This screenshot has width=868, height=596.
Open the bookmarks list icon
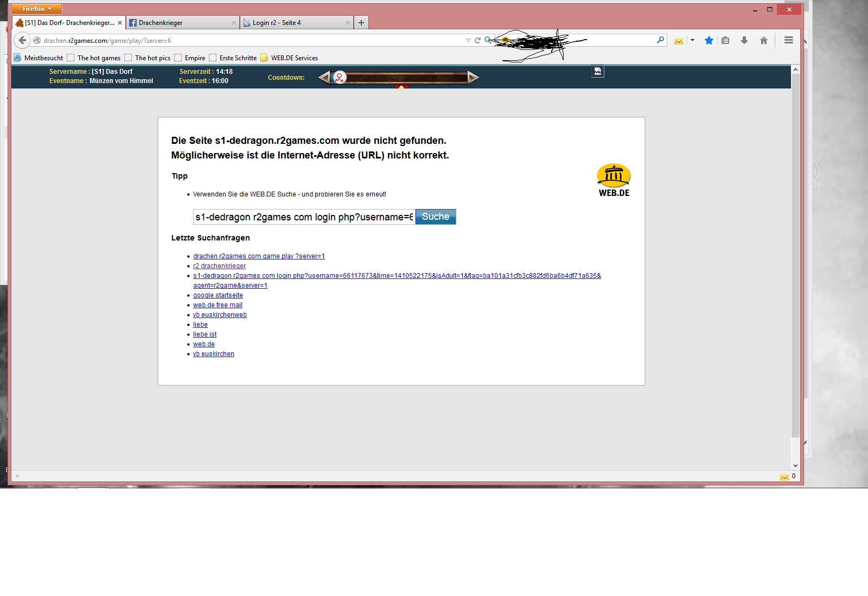click(725, 40)
